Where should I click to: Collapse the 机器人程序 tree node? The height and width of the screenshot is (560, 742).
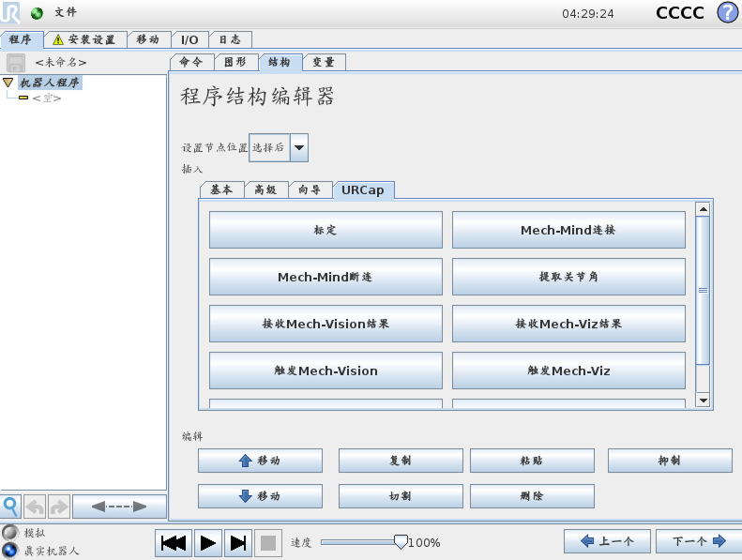coord(8,83)
